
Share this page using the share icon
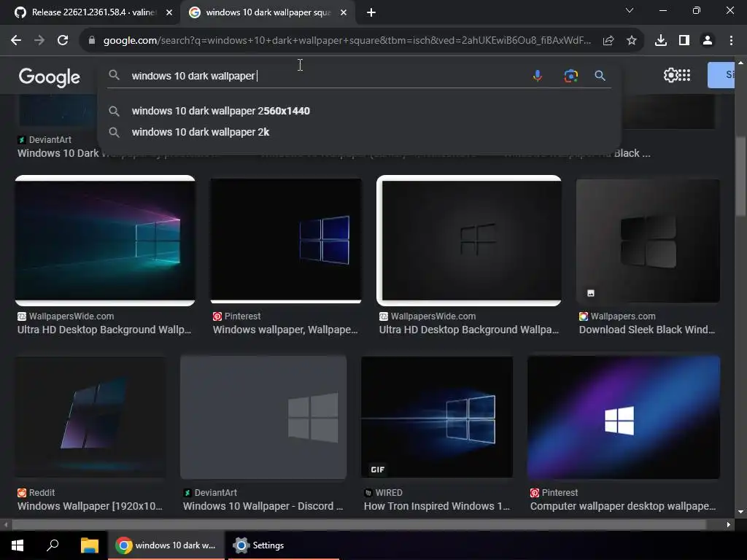(608, 41)
